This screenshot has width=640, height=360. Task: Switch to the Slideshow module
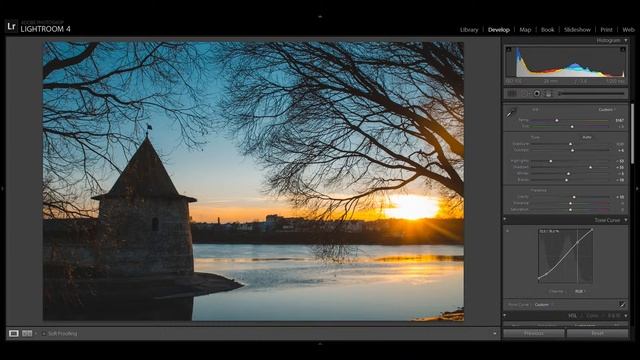click(x=577, y=29)
